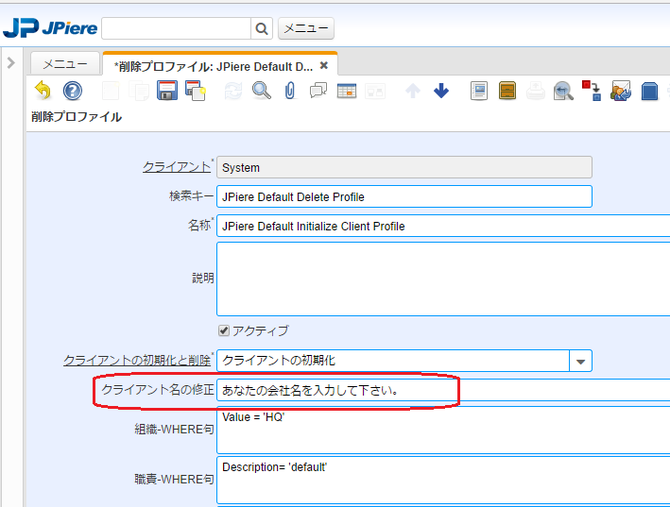Click the greyed-out New record icon
The width and height of the screenshot is (670, 507).
[110, 91]
